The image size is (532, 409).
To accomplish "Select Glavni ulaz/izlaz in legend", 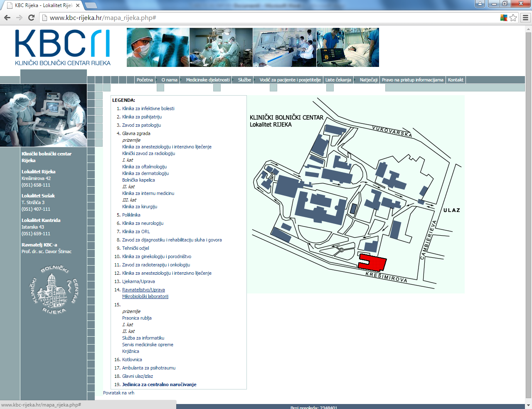I will (138, 376).
